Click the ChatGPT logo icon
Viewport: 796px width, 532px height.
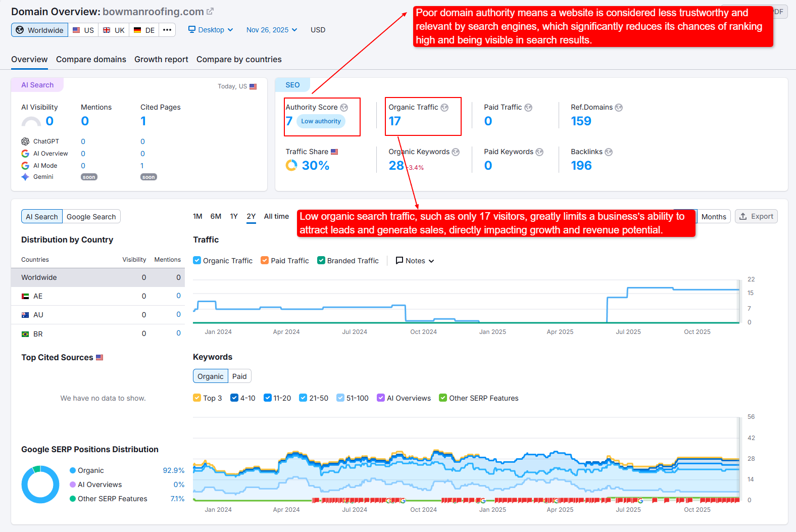25,141
